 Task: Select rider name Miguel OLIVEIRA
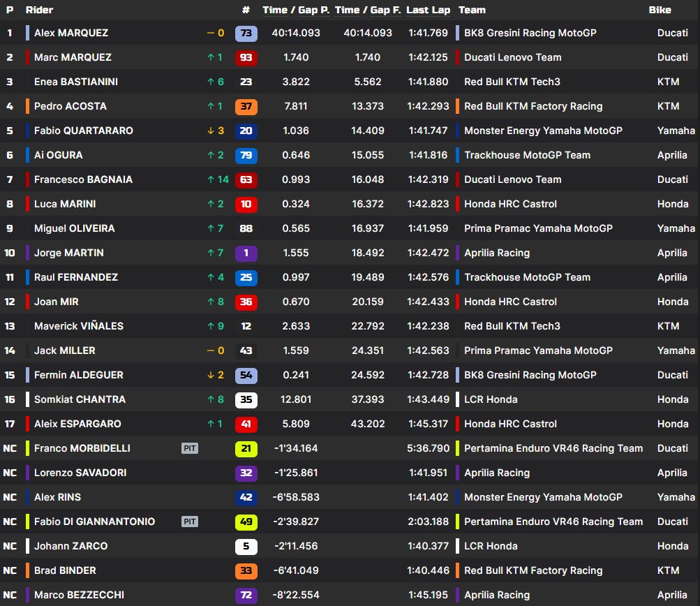(x=75, y=228)
